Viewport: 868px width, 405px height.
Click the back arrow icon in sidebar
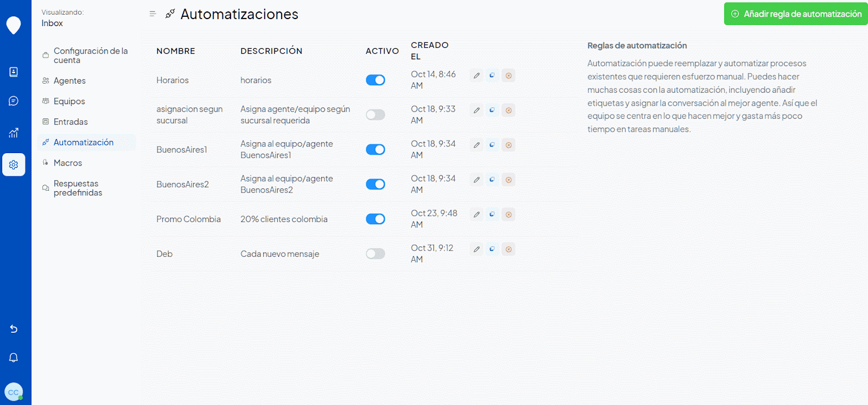point(14,329)
